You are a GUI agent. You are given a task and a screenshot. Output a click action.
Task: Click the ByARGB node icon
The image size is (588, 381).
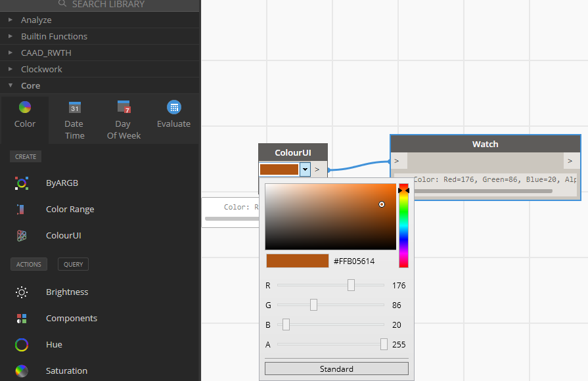(21, 183)
